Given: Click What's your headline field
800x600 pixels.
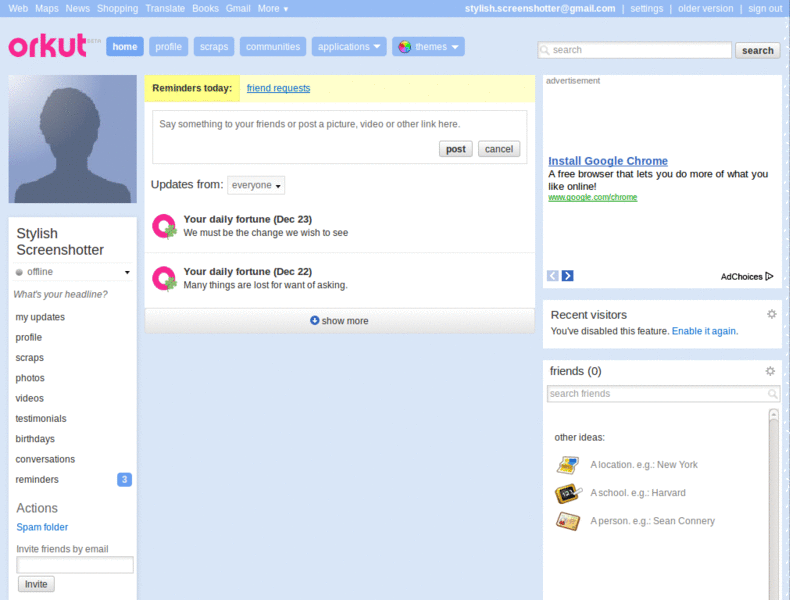Looking at the screenshot, I should [61, 294].
